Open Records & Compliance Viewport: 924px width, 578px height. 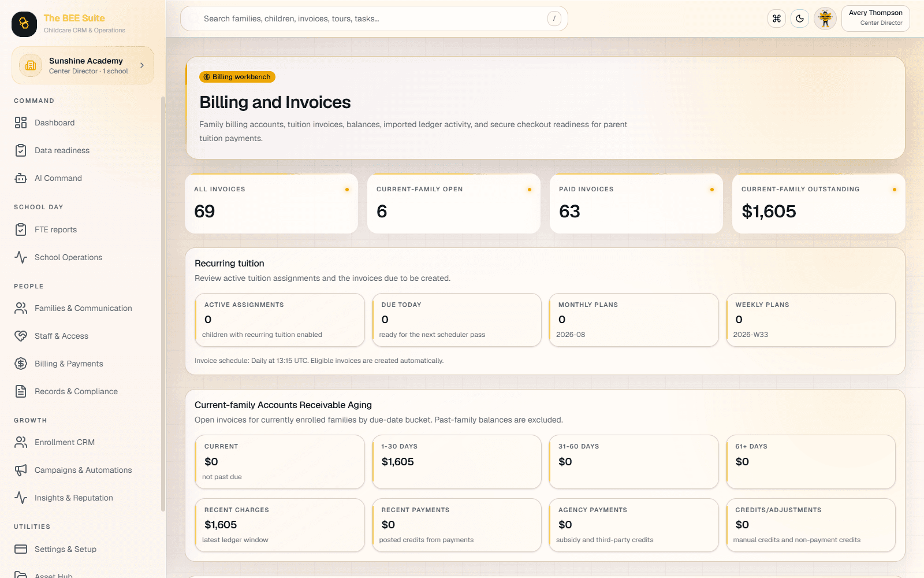pos(83,391)
